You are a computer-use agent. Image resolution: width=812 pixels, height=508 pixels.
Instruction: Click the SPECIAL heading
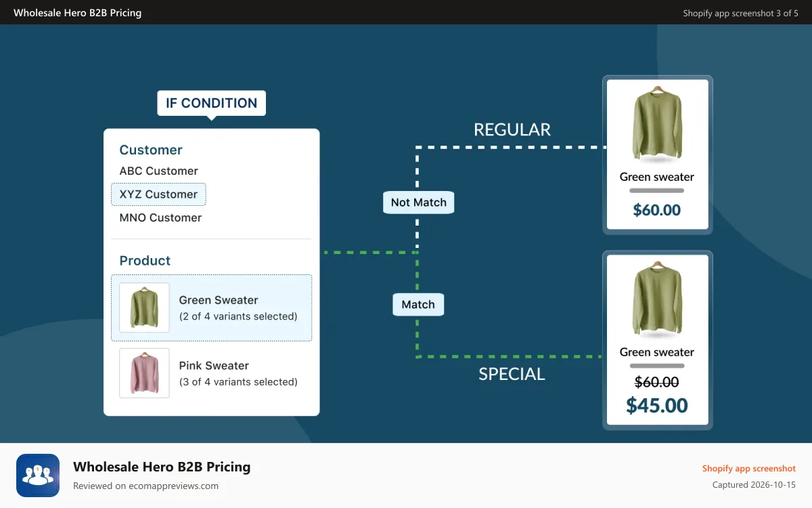pyautogui.click(x=512, y=374)
